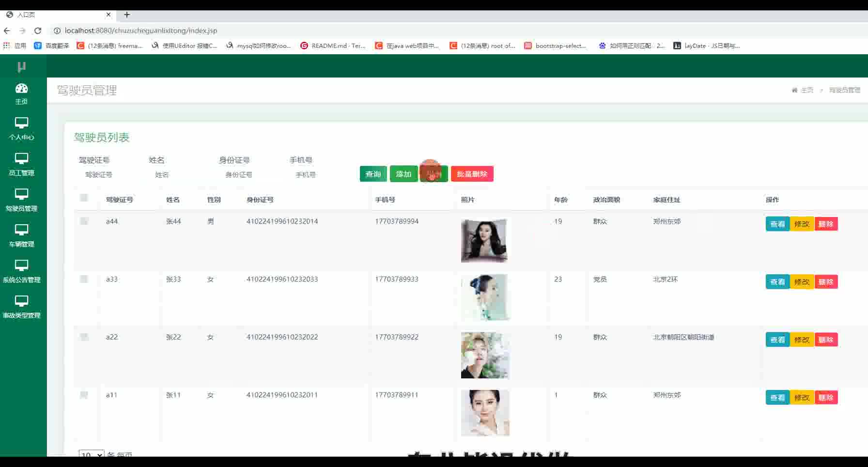Viewport: 868px width, 467px height.
Task: Focus the 驾驶证号 search input
Action: pos(109,175)
